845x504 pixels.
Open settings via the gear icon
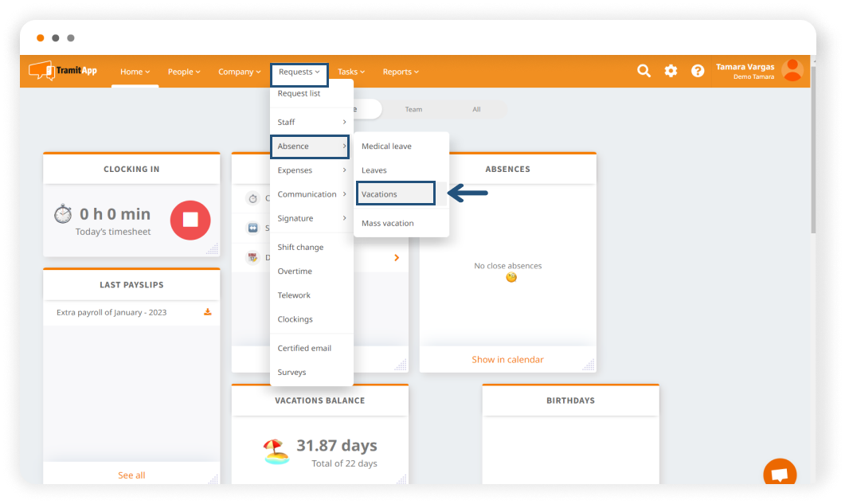[671, 71]
